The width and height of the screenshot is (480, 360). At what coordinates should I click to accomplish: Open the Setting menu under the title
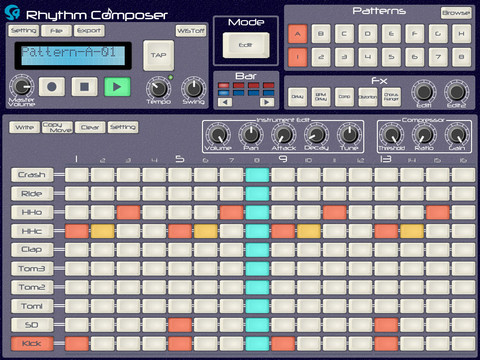[23, 31]
